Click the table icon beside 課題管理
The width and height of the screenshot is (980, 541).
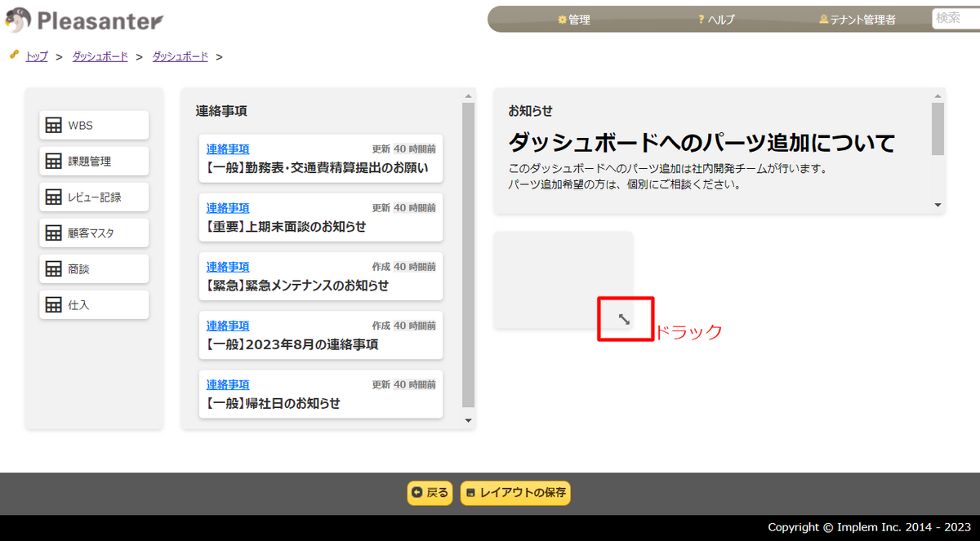51,161
